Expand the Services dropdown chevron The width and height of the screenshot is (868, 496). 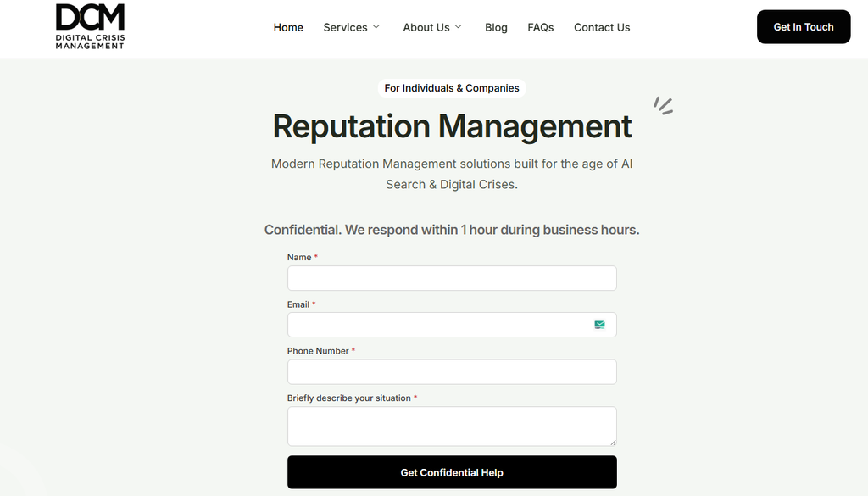point(376,26)
